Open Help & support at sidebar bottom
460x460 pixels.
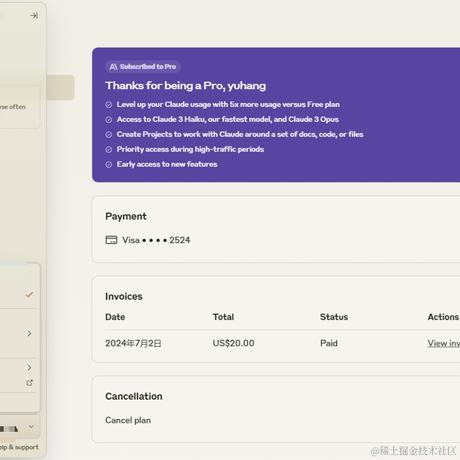(19, 447)
